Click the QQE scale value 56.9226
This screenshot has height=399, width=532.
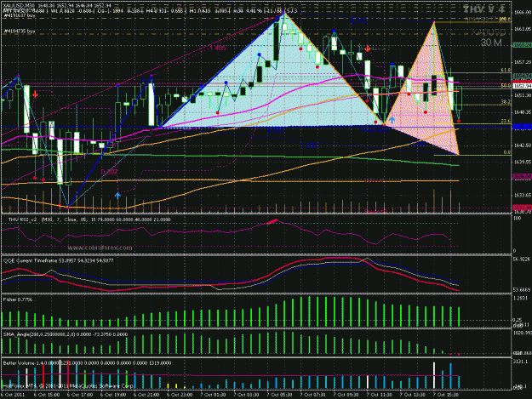pos(522,259)
